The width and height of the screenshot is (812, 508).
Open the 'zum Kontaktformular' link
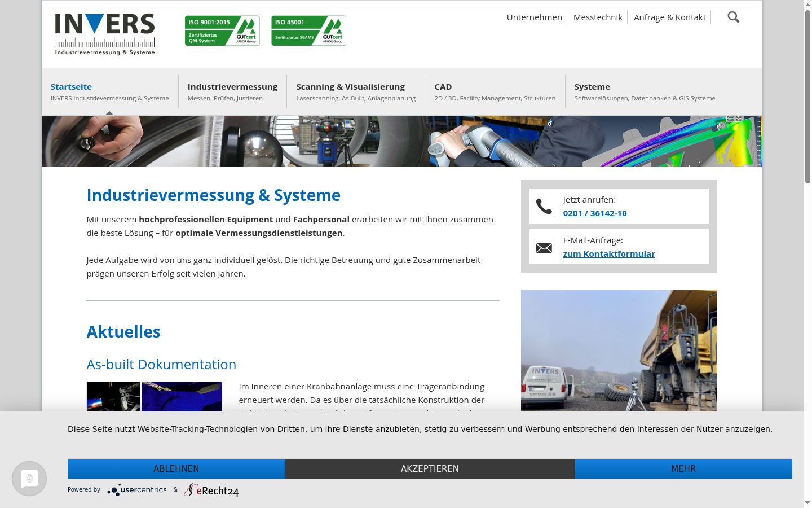[x=609, y=254]
